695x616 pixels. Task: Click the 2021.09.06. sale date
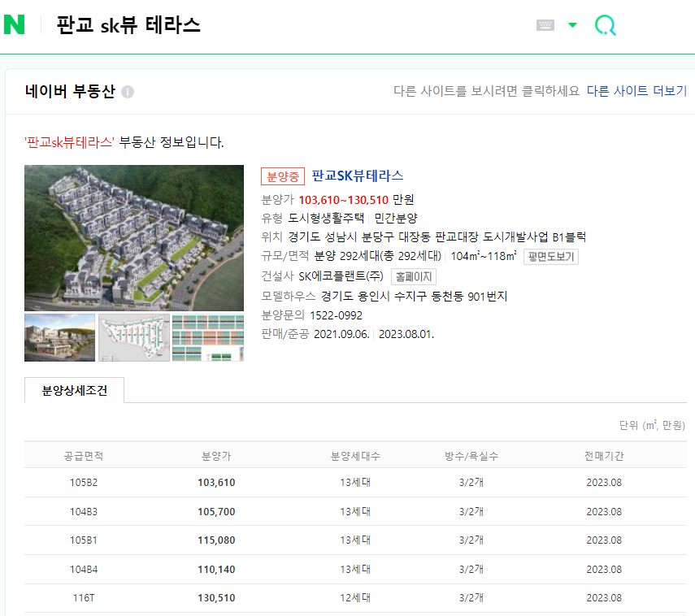pyautogui.click(x=341, y=334)
